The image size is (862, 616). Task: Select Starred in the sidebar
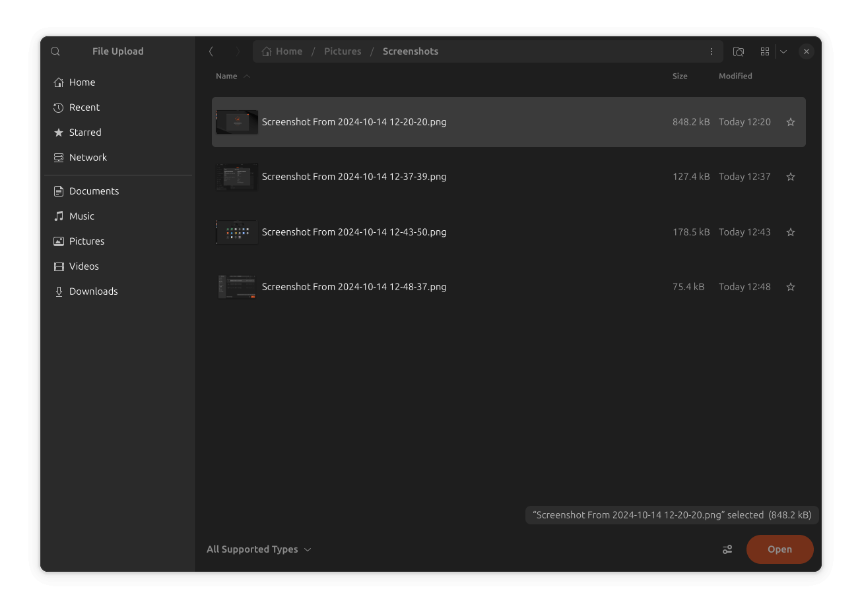point(84,133)
